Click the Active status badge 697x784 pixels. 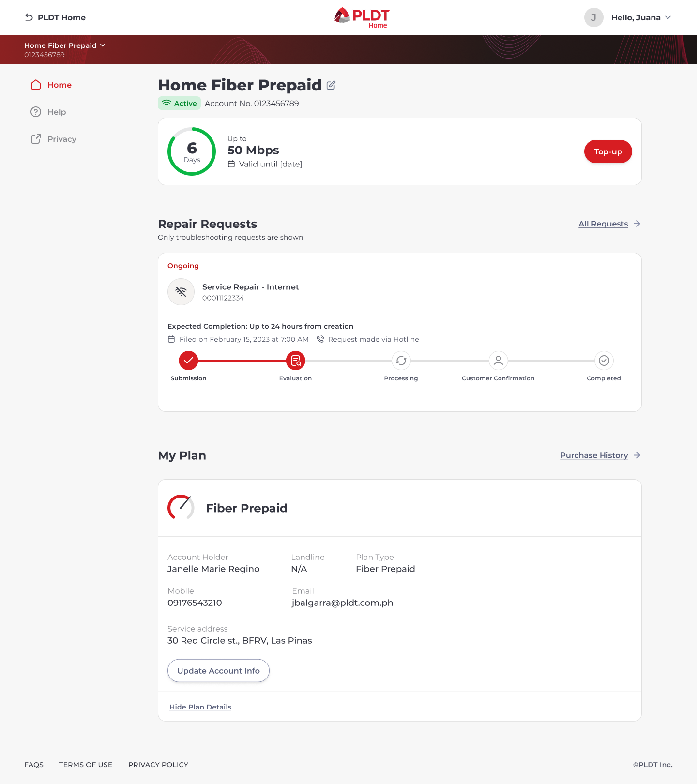(179, 103)
